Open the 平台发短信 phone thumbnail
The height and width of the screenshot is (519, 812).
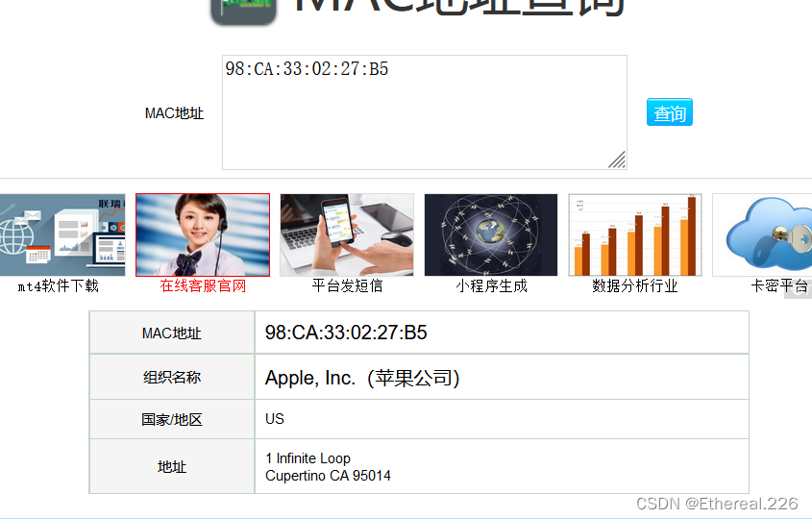tap(347, 235)
